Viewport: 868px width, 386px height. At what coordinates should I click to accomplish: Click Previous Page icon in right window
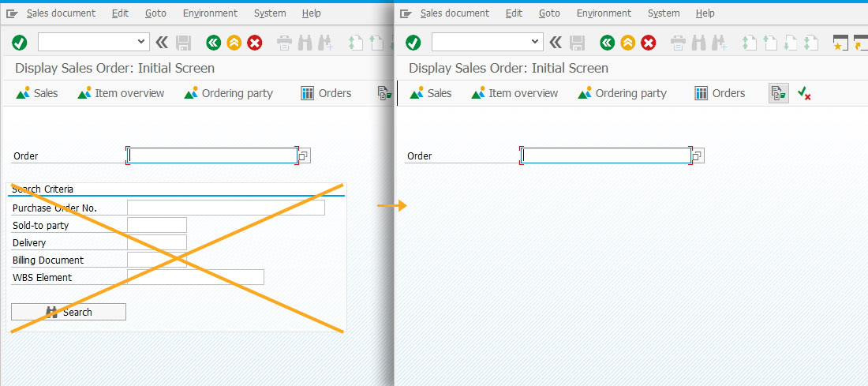(769, 43)
